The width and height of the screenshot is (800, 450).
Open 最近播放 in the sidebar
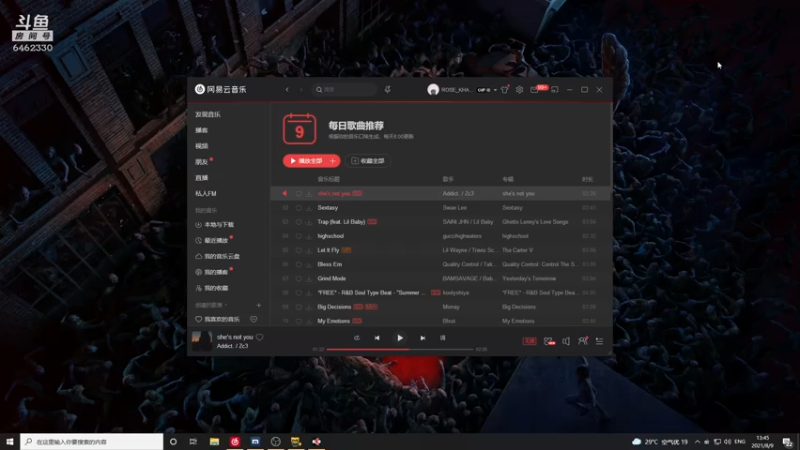pyautogui.click(x=212, y=240)
